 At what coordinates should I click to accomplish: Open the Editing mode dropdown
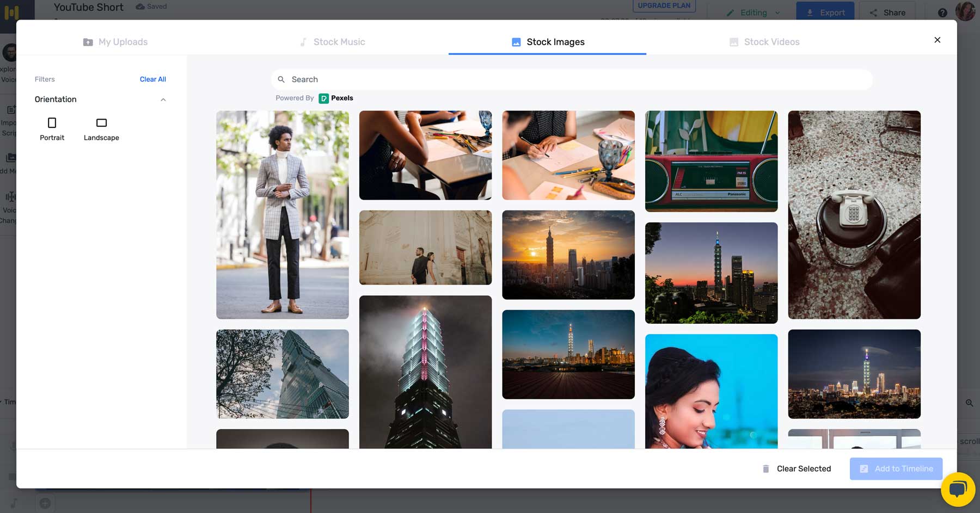click(x=753, y=13)
